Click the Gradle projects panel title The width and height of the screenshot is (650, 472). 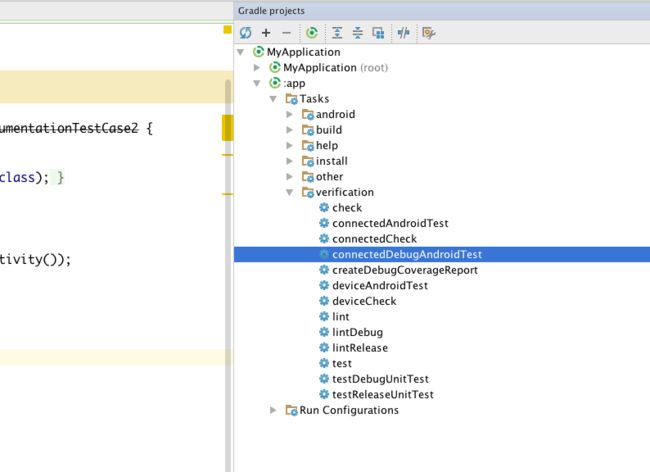(x=271, y=11)
